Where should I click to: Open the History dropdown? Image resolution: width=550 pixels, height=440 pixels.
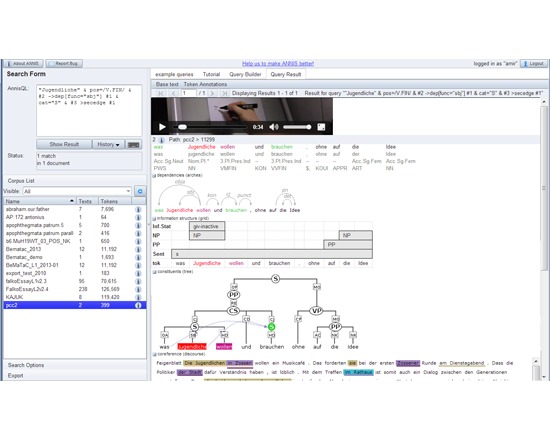point(108,145)
